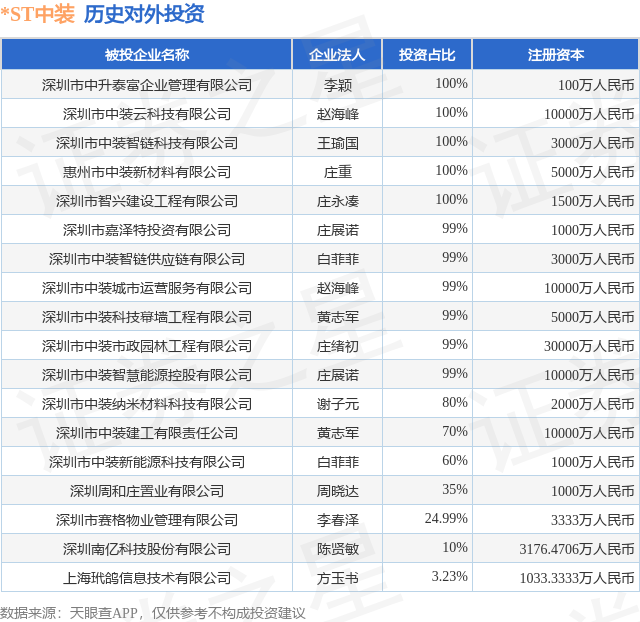Viewport: 640px width, 622px height.
Task: Select 深圳市中装新能源科技有限公司 company name
Action: coord(147,462)
